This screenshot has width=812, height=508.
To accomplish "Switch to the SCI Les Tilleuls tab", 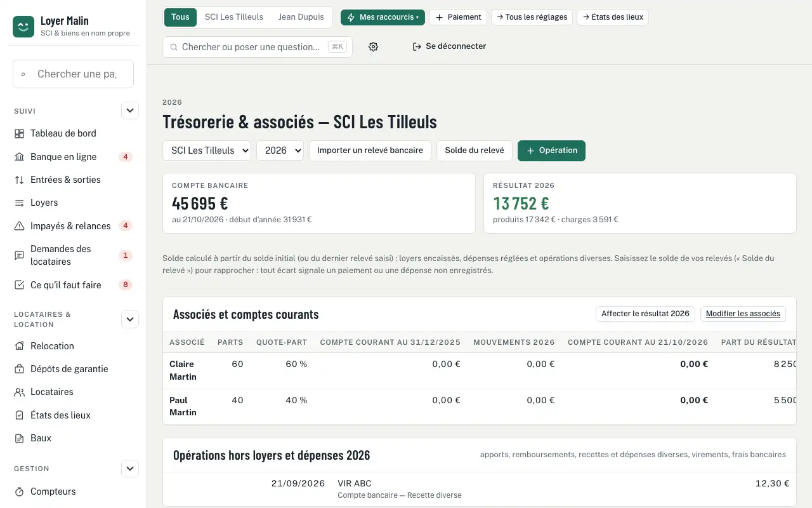I will click(234, 17).
